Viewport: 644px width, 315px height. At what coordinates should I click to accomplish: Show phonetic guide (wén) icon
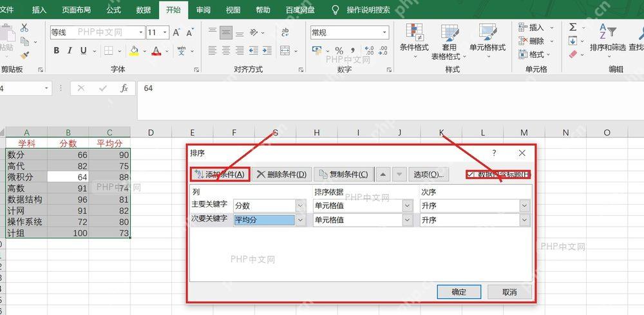[x=182, y=50]
